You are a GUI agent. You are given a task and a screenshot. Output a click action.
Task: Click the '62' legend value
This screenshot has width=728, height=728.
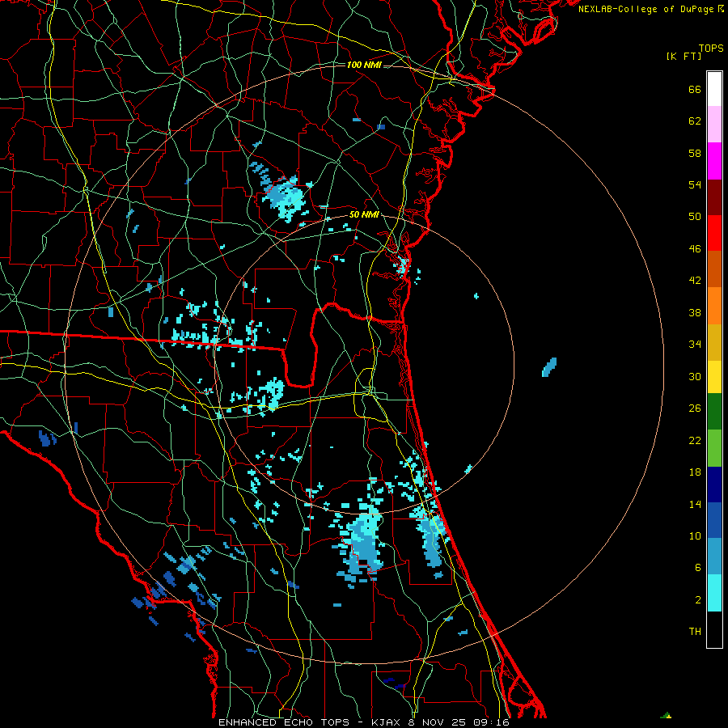[x=695, y=121]
